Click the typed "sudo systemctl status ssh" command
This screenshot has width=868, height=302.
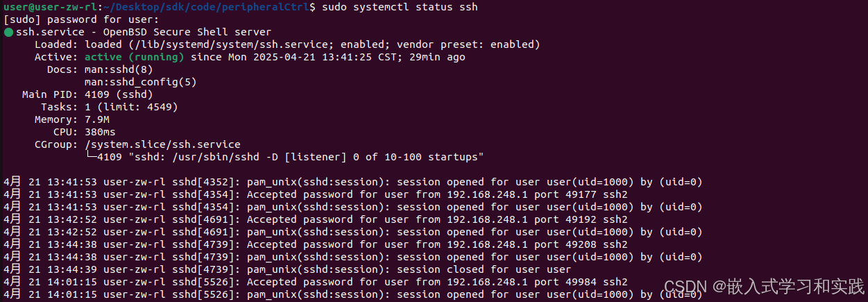[398, 7]
